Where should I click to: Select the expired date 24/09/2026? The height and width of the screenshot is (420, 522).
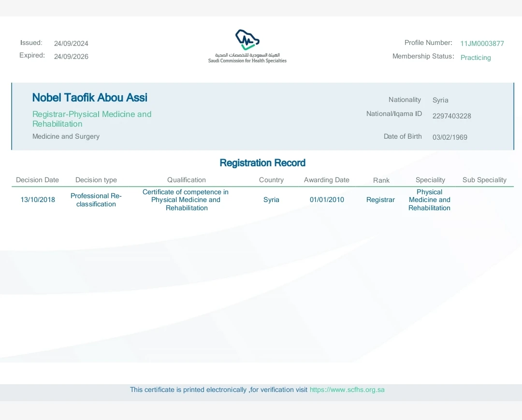71,57
